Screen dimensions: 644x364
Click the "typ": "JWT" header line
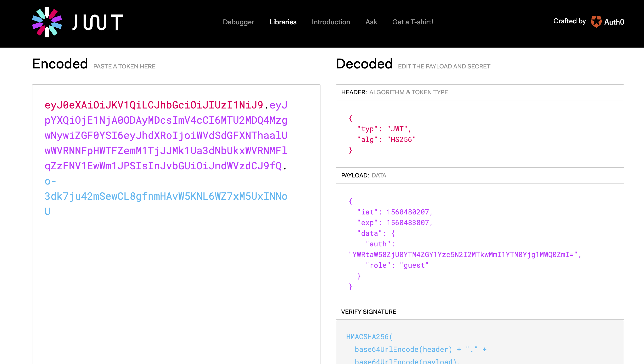[384, 129]
